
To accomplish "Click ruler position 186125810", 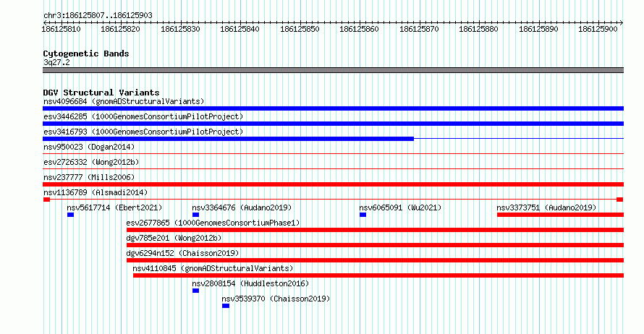I will [62, 29].
